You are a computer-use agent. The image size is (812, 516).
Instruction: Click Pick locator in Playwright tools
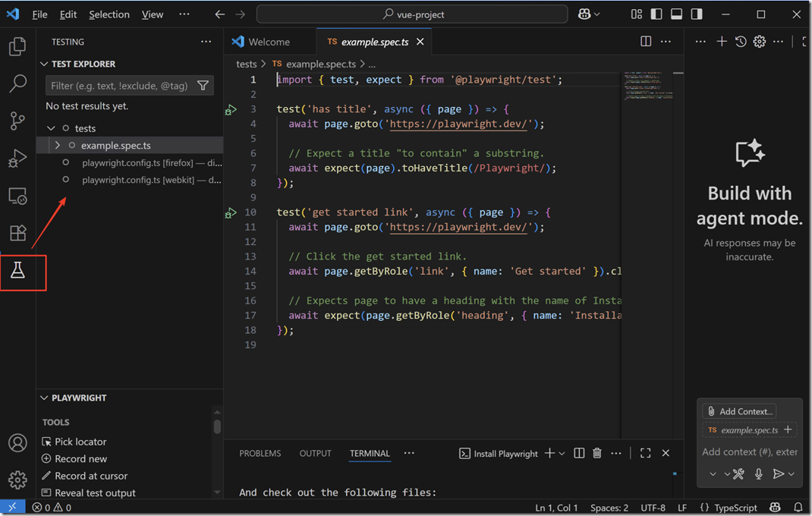coord(80,442)
